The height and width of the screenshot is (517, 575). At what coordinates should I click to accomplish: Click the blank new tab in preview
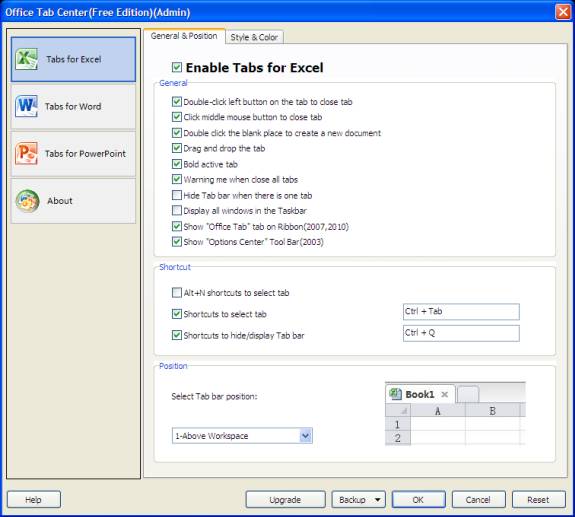468,395
